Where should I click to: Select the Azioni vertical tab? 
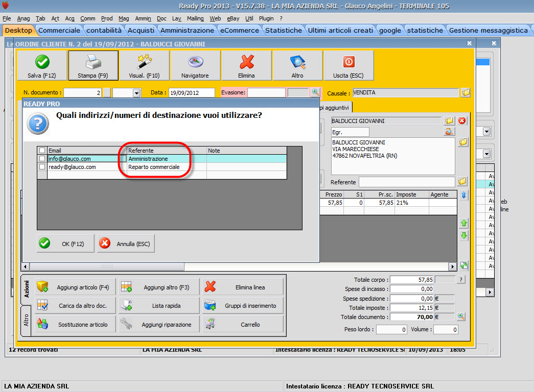click(x=27, y=289)
